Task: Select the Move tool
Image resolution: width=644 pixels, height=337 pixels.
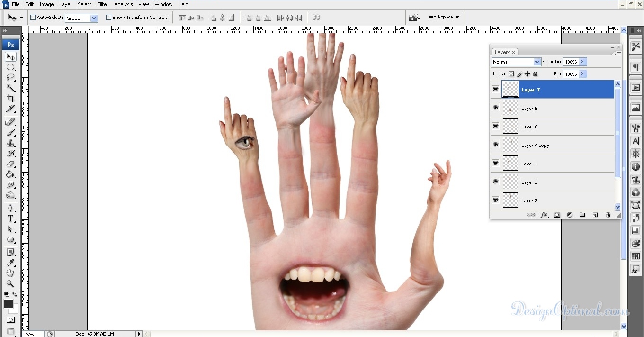Action: click(x=10, y=56)
